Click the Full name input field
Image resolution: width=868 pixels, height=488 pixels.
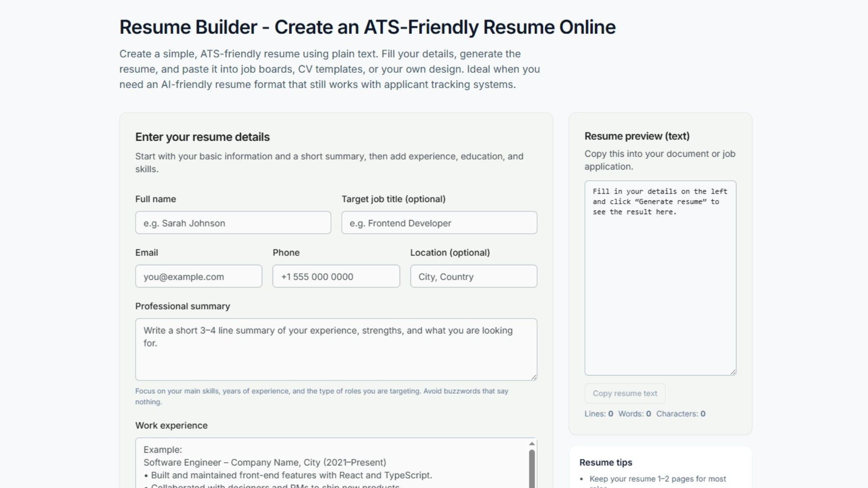pyautogui.click(x=233, y=223)
